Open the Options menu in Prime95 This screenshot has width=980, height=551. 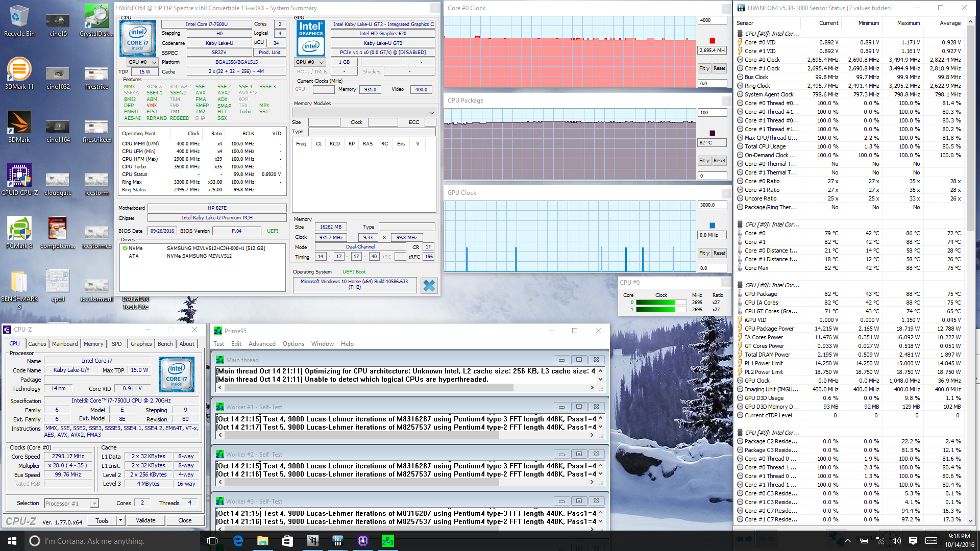point(293,344)
